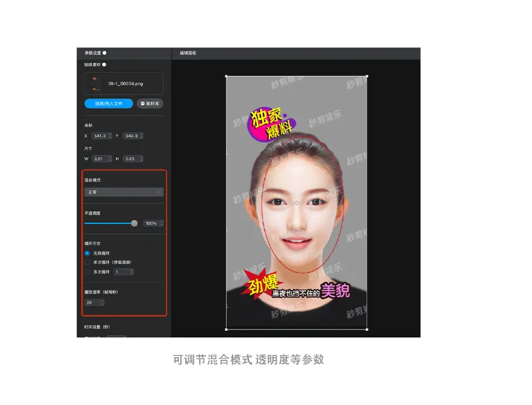Screen dimensions: 532x405
Task: Click the X coordinate field showing 541.3
Action: click(100, 136)
